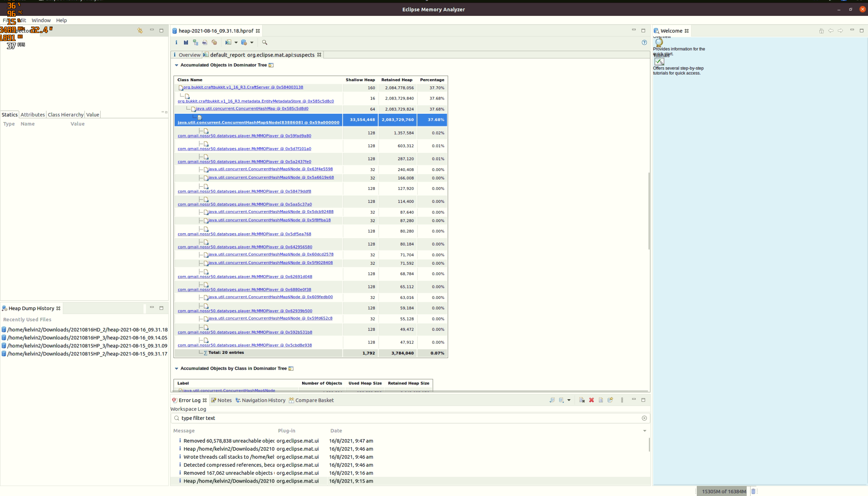Screen dimensions: 868x496
Task: Open the Help menu
Action: pos(61,20)
